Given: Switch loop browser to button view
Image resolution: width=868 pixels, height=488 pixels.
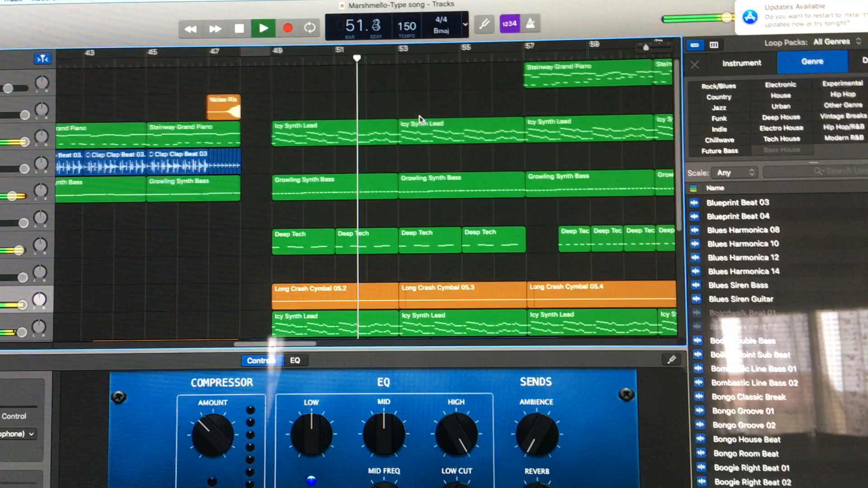Looking at the screenshot, I should [x=695, y=45].
